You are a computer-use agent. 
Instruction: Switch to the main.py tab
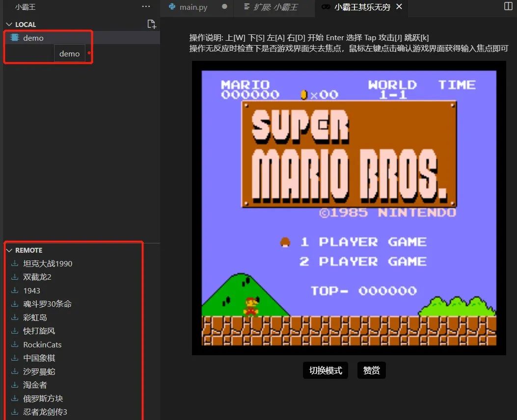[x=197, y=7]
